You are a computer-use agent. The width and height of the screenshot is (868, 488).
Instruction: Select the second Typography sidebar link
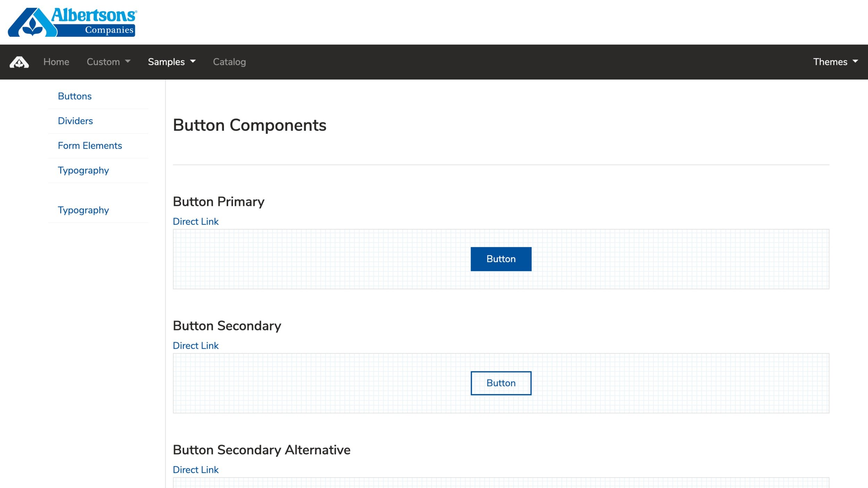click(83, 210)
